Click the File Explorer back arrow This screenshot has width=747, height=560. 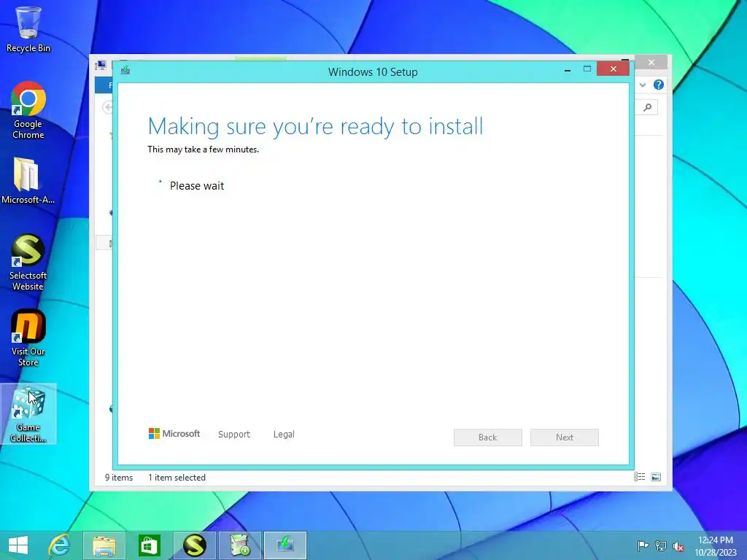[x=108, y=107]
